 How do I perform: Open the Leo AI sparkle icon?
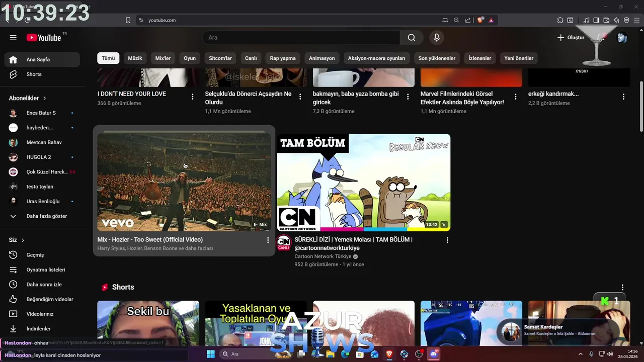click(x=616, y=20)
